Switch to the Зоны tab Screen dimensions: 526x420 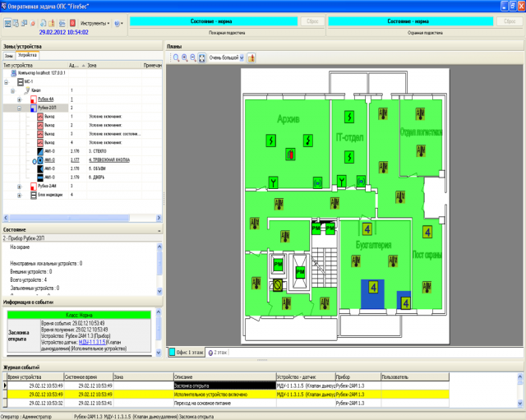[x=9, y=55]
